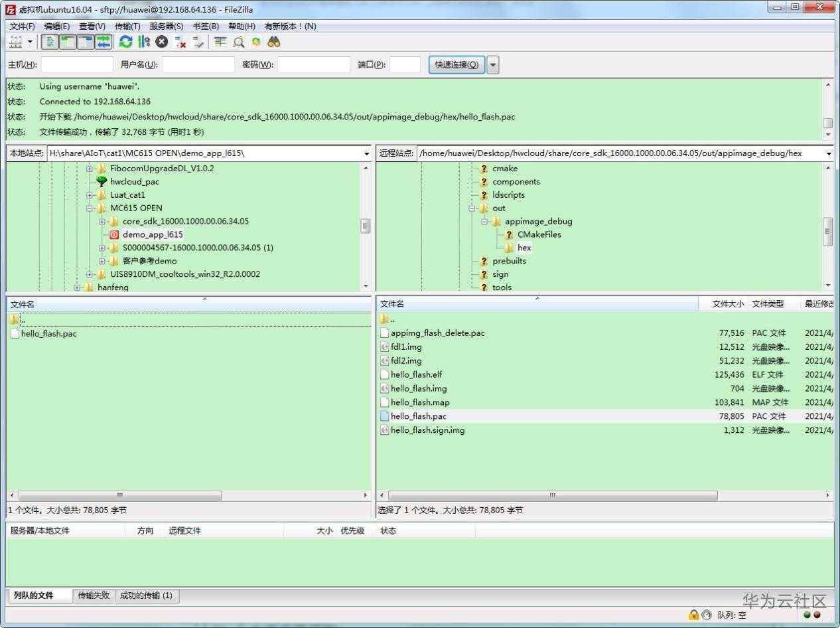Sort remote list by 文件大小

click(x=723, y=304)
